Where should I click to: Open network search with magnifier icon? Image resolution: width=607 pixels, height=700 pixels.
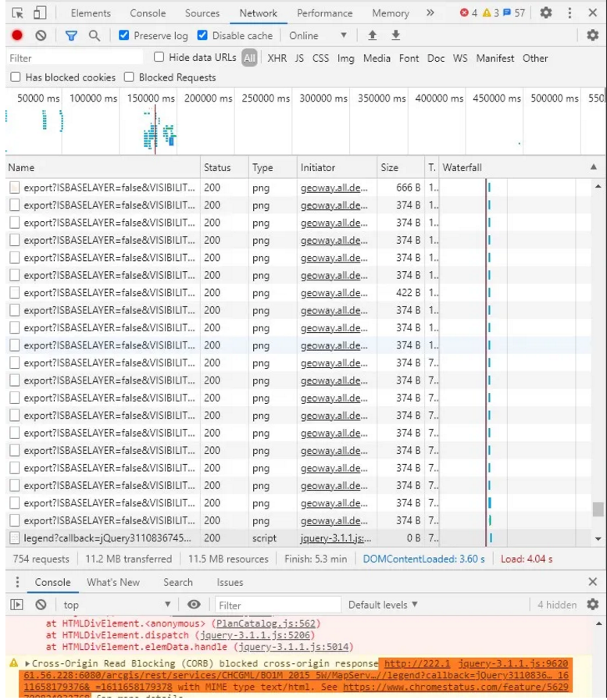[x=95, y=36]
